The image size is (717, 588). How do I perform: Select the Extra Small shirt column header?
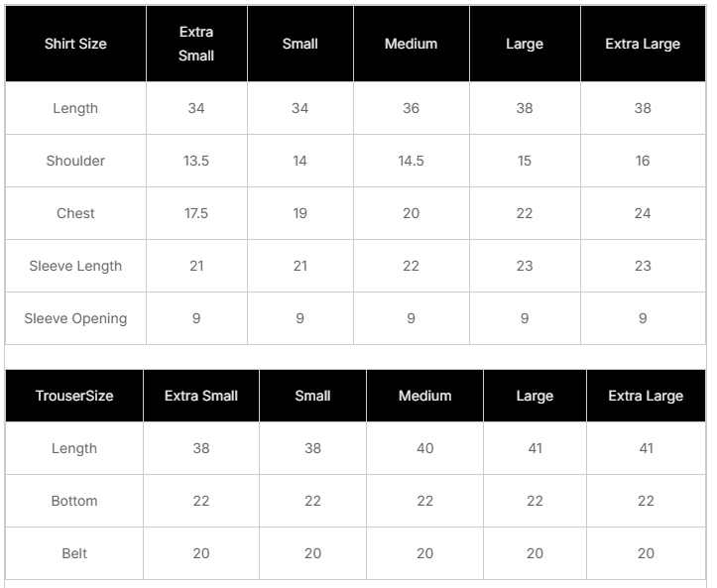click(x=196, y=44)
